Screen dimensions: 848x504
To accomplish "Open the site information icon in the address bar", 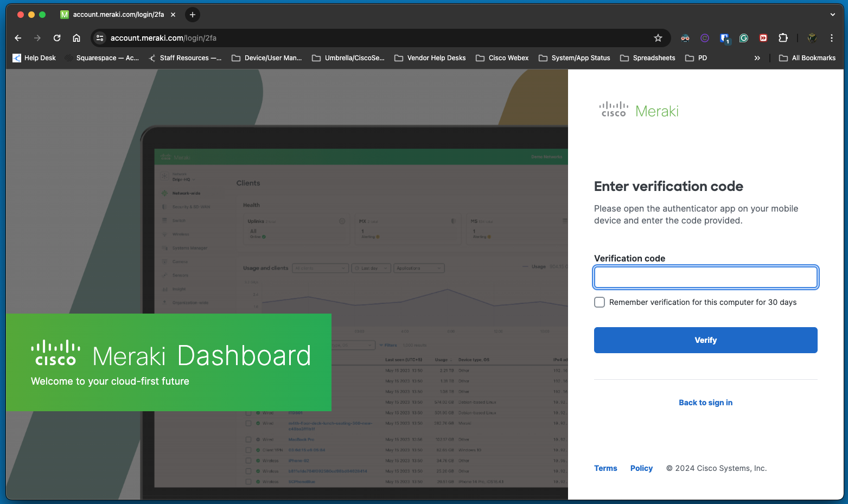I will [x=100, y=38].
